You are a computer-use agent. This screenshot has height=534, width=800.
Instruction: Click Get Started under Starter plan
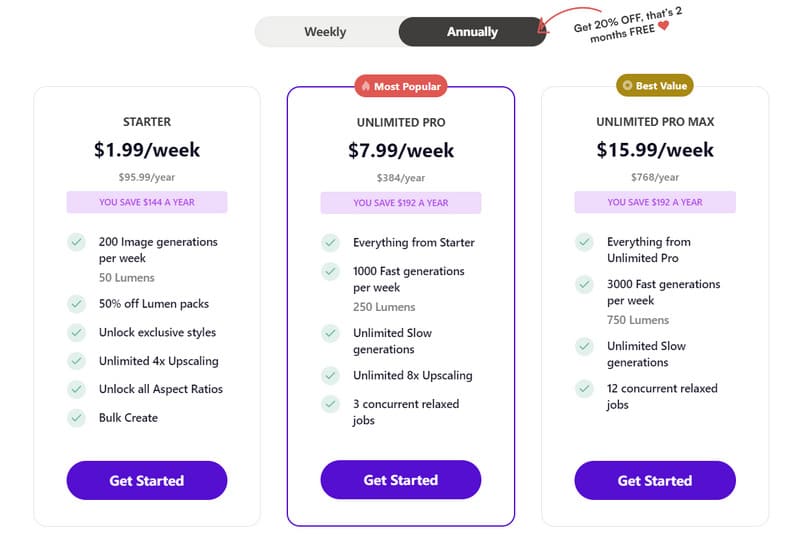tap(147, 480)
